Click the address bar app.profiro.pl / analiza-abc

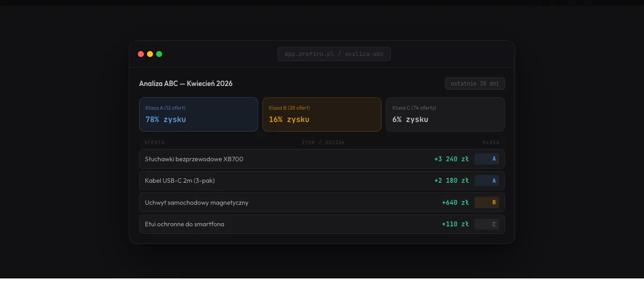(x=334, y=54)
